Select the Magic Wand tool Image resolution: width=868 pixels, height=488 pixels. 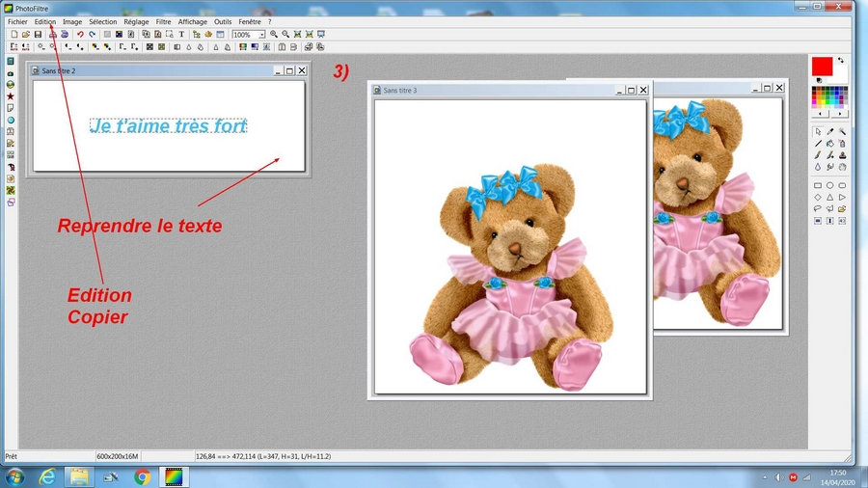(x=842, y=131)
